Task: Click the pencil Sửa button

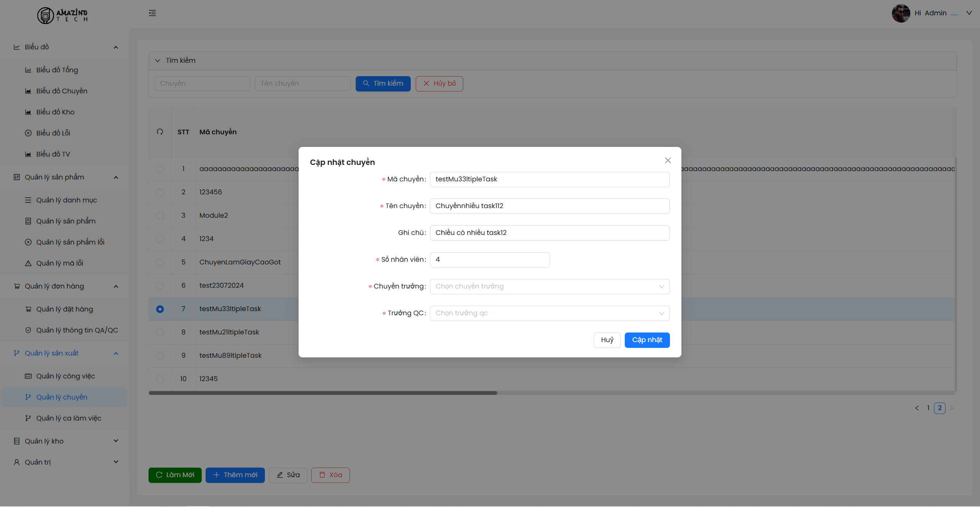Action: [x=288, y=475]
